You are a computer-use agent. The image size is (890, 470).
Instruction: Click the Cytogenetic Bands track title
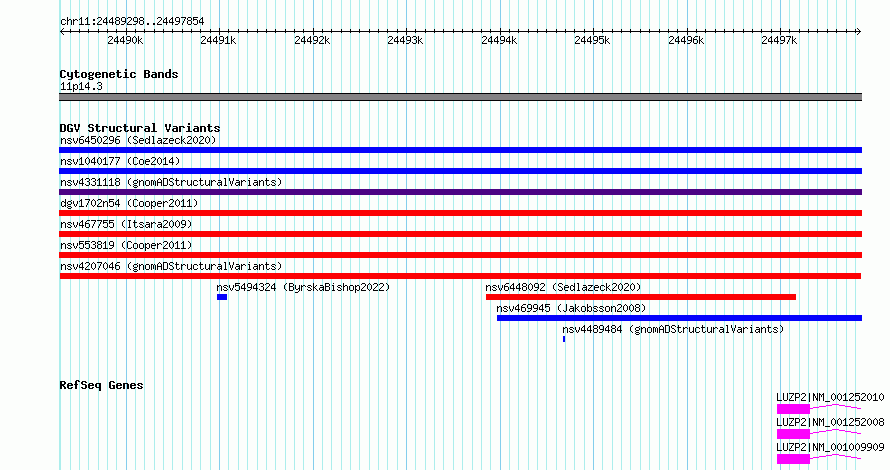119,74
